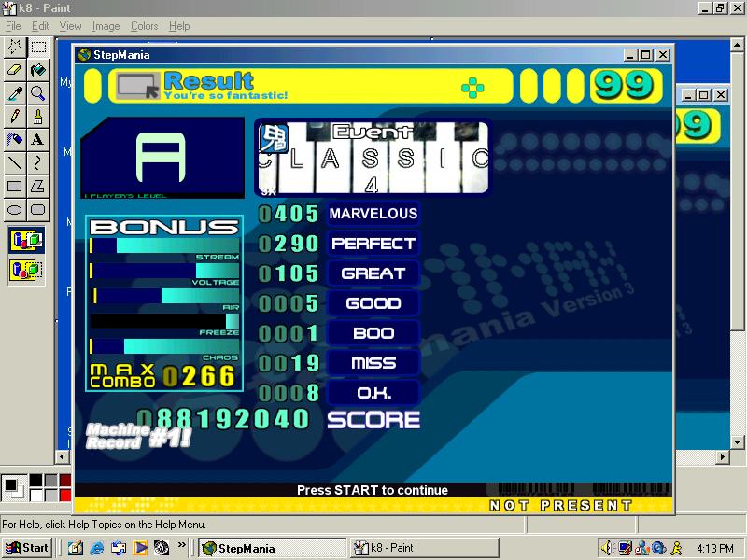Screen dimensions: 747x560
Task: Select the Eraser tool in Paint
Action: coord(15,70)
